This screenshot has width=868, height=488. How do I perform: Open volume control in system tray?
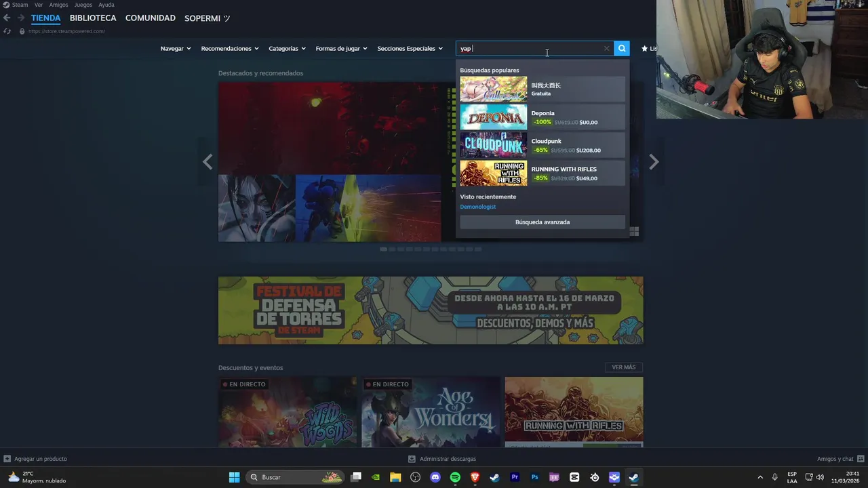coord(820,477)
